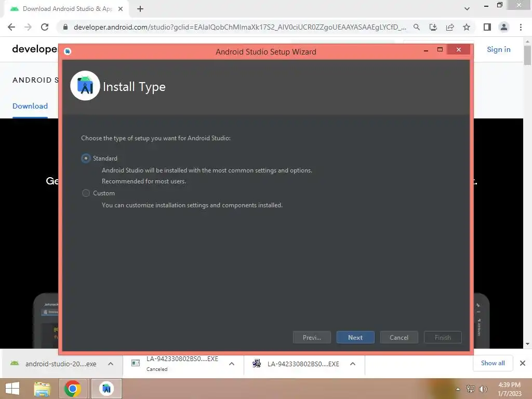
Task: Expand options for canceled LA-942330802BS0 download
Action: (x=232, y=364)
